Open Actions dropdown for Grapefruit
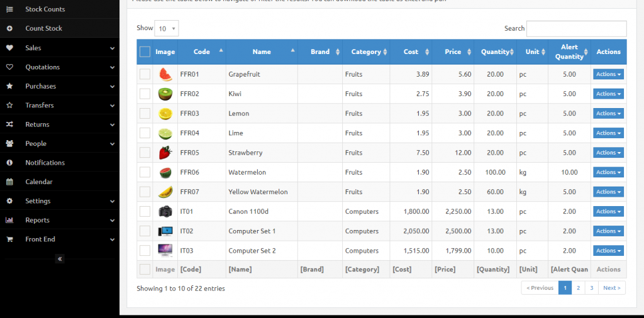 [x=608, y=74]
